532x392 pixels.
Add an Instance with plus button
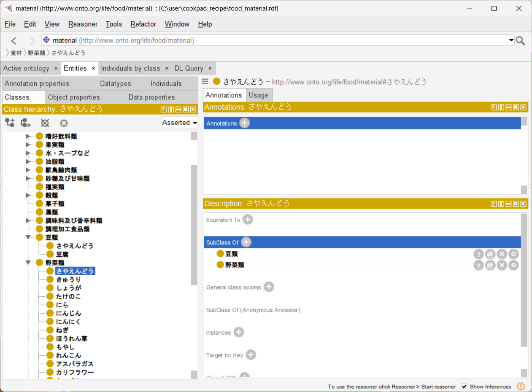(239, 333)
